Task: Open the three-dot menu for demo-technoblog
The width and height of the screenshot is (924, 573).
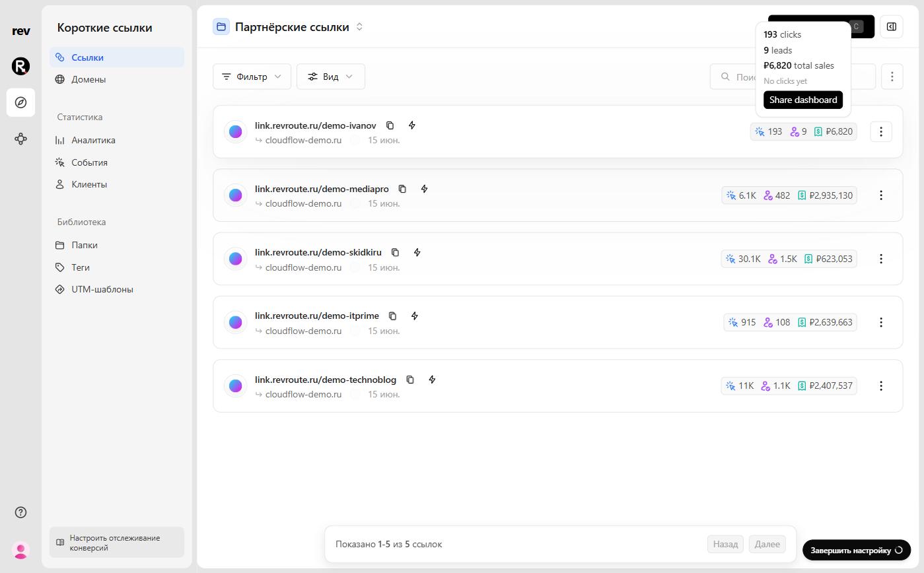Action: pos(880,386)
